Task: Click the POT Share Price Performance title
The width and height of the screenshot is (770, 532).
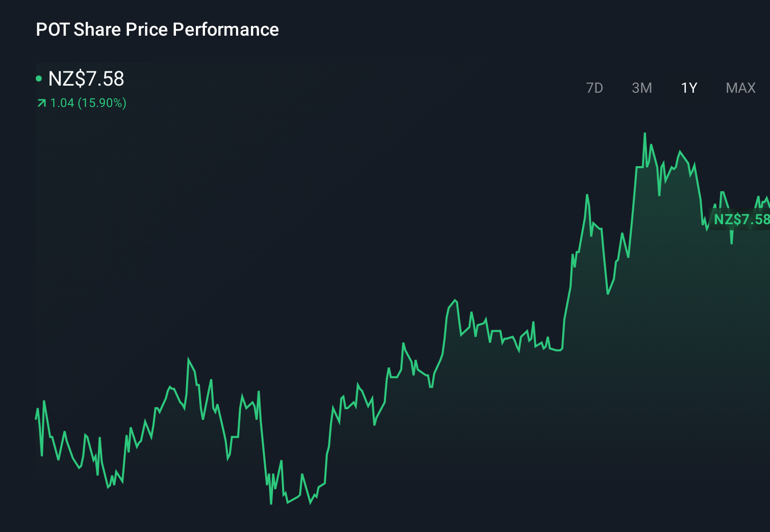Action: pyautogui.click(x=157, y=30)
